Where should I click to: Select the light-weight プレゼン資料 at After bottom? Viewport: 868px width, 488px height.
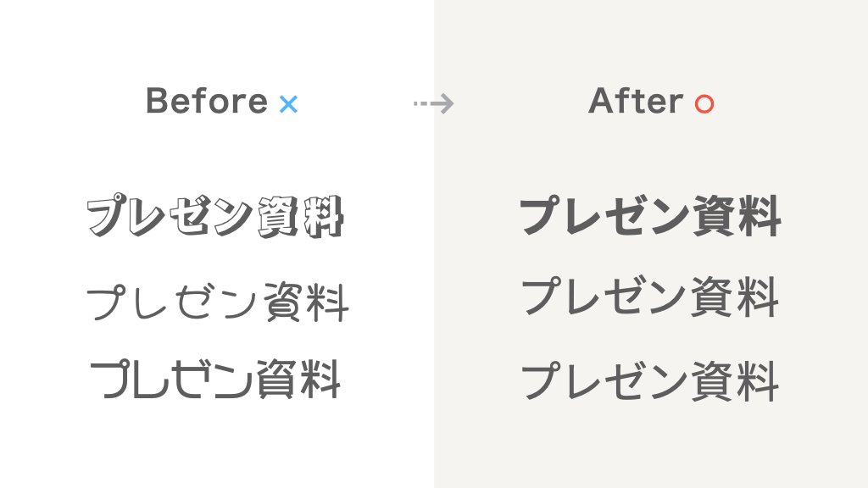click(650, 380)
